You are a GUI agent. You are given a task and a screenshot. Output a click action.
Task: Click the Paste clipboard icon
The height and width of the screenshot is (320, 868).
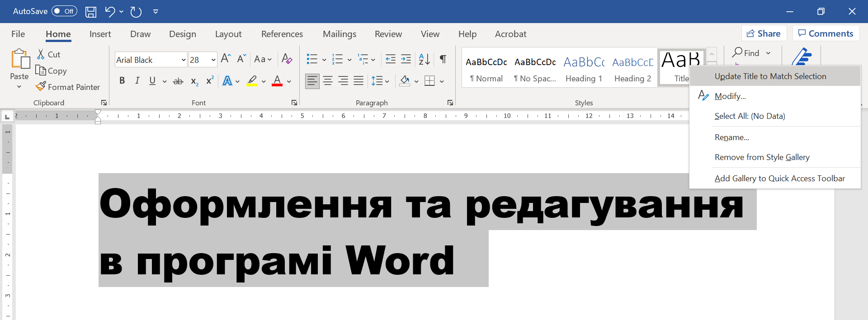pyautogui.click(x=20, y=59)
